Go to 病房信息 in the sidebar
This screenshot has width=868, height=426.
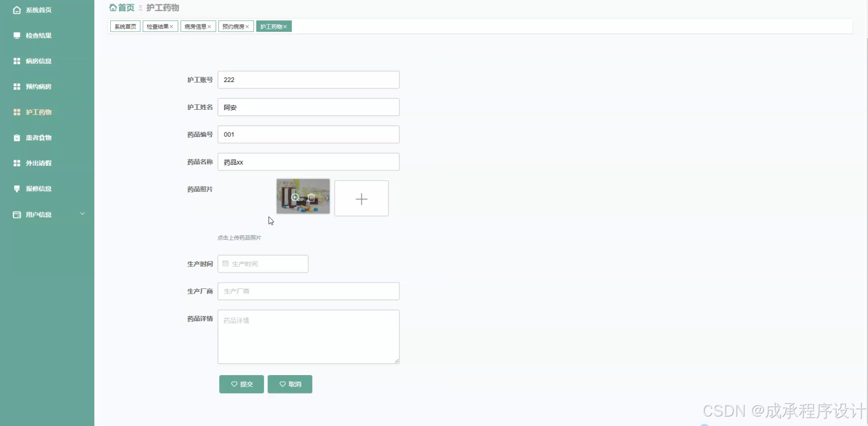click(x=39, y=61)
